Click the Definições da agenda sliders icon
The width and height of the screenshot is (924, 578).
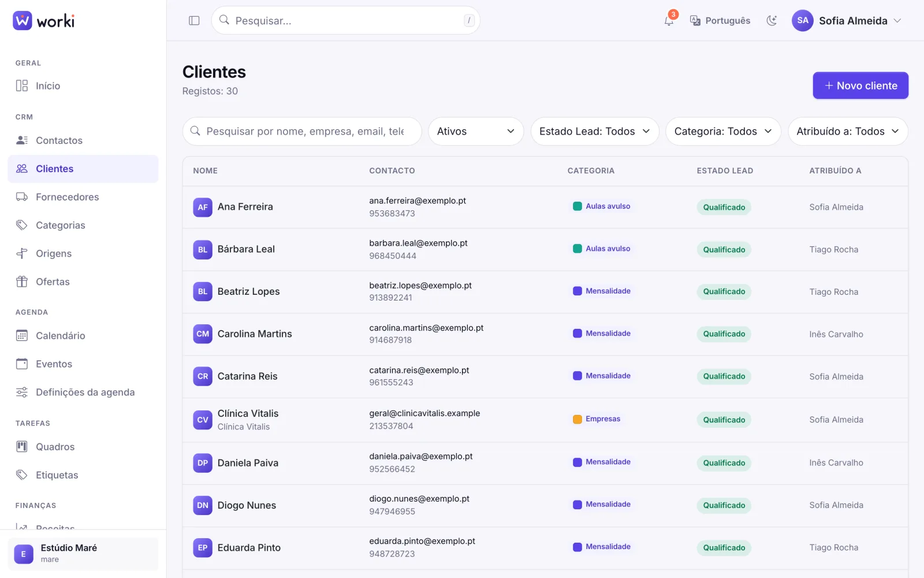[x=22, y=392]
